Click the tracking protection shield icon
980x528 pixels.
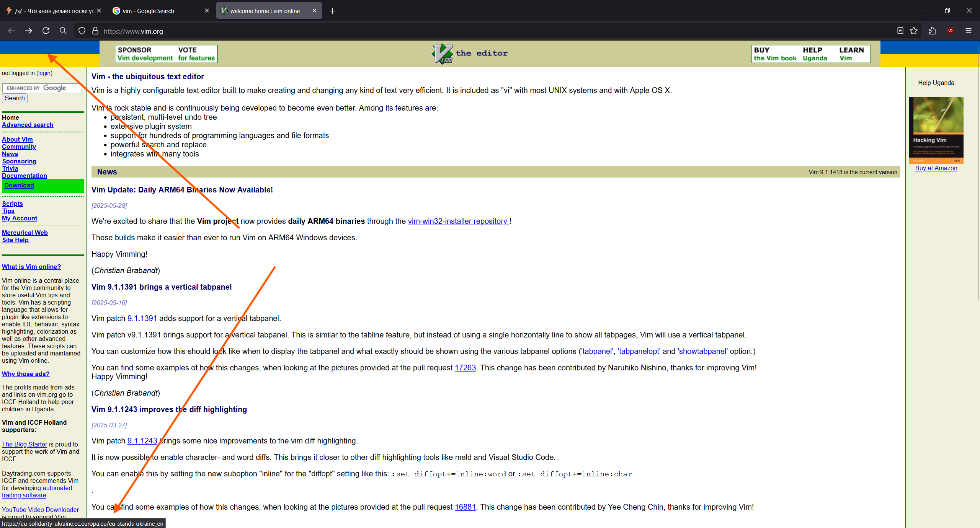pyautogui.click(x=82, y=31)
